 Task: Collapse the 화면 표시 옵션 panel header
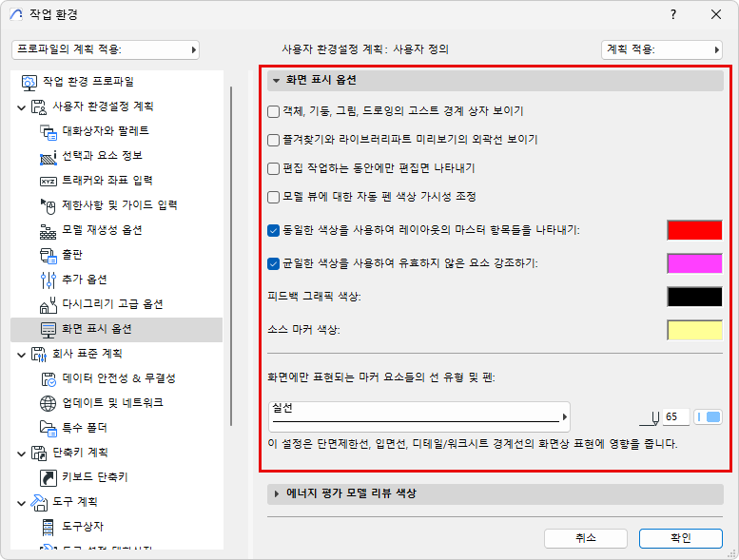tap(495, 80)
